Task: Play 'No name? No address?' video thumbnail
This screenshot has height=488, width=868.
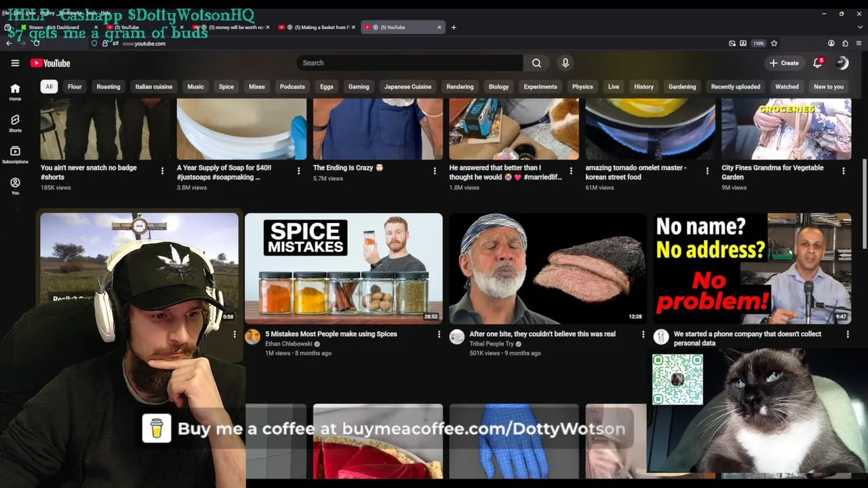Action: click(753, 268)
